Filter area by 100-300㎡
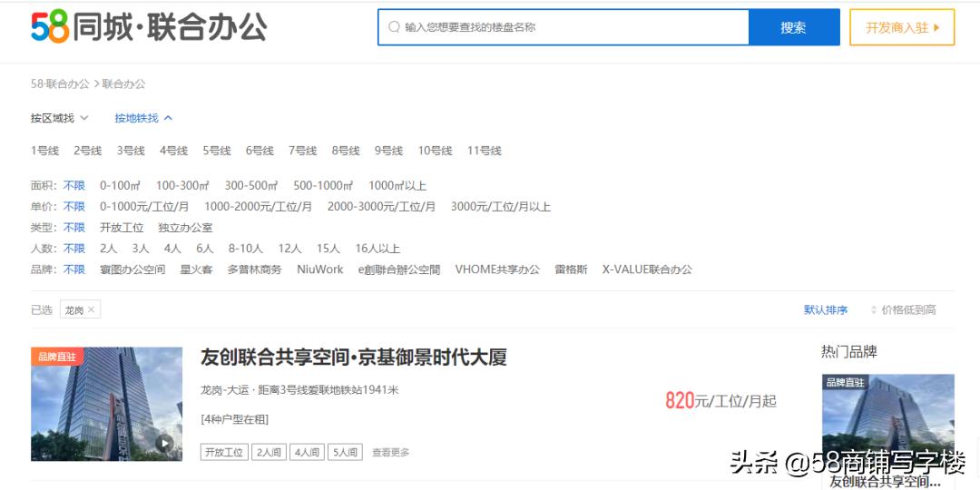Image resolution: width=980 pixels, height=490 pixels. coord(182,186)
